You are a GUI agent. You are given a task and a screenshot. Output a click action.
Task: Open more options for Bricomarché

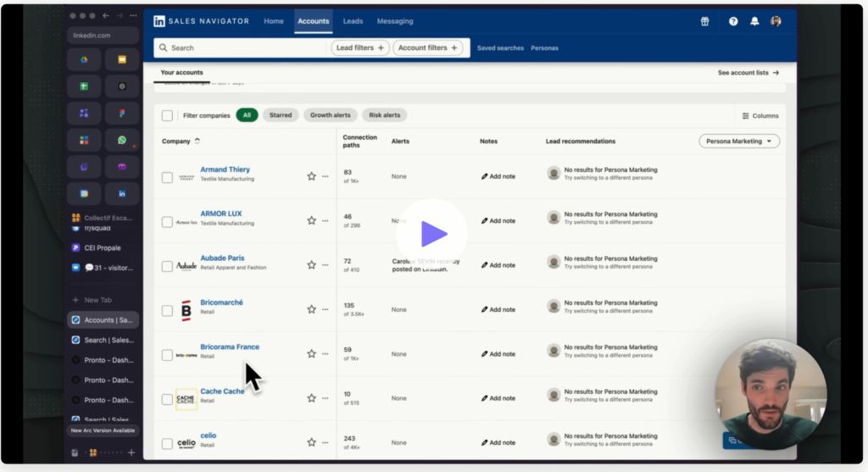tap(325, 309)
